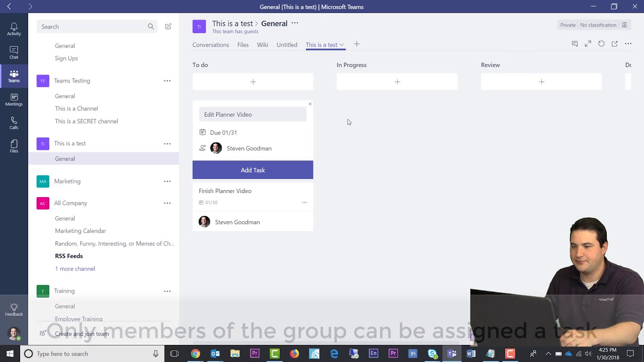Open the Activity feed in sidebar
644x362 pixels.
click(x=14, y=29)
